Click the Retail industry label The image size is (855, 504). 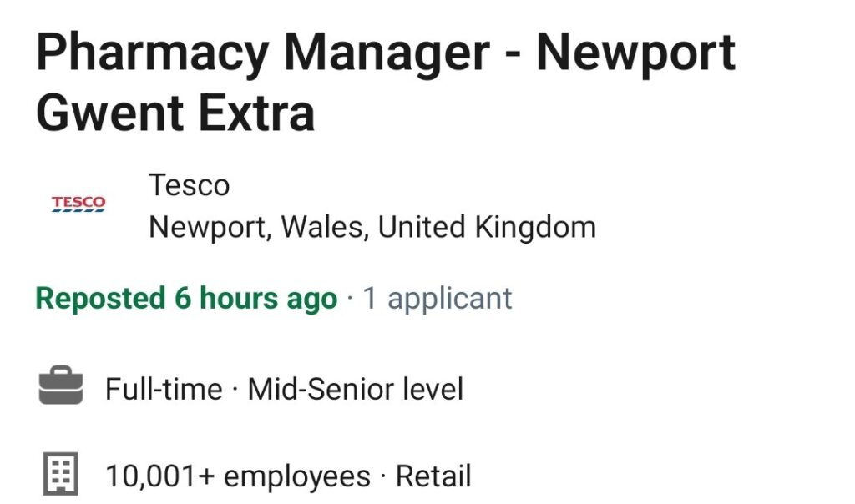tap(433, 476)
